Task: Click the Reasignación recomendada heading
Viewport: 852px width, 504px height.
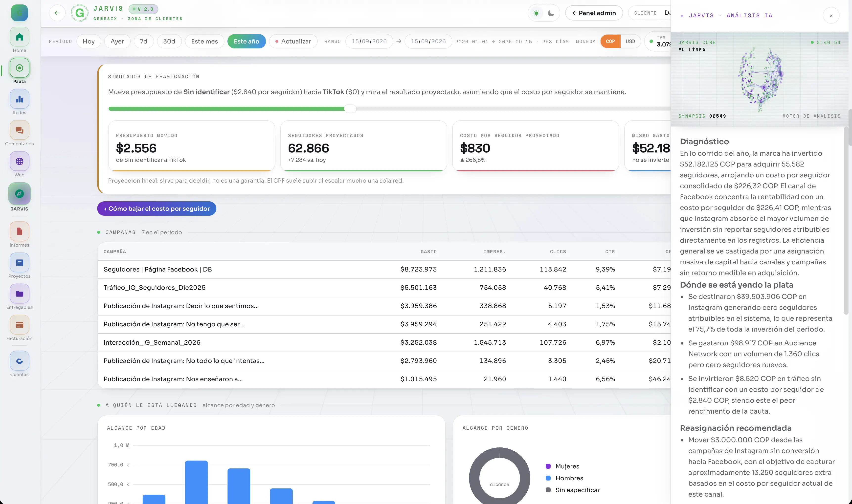Action: click(x=736, y=428)
